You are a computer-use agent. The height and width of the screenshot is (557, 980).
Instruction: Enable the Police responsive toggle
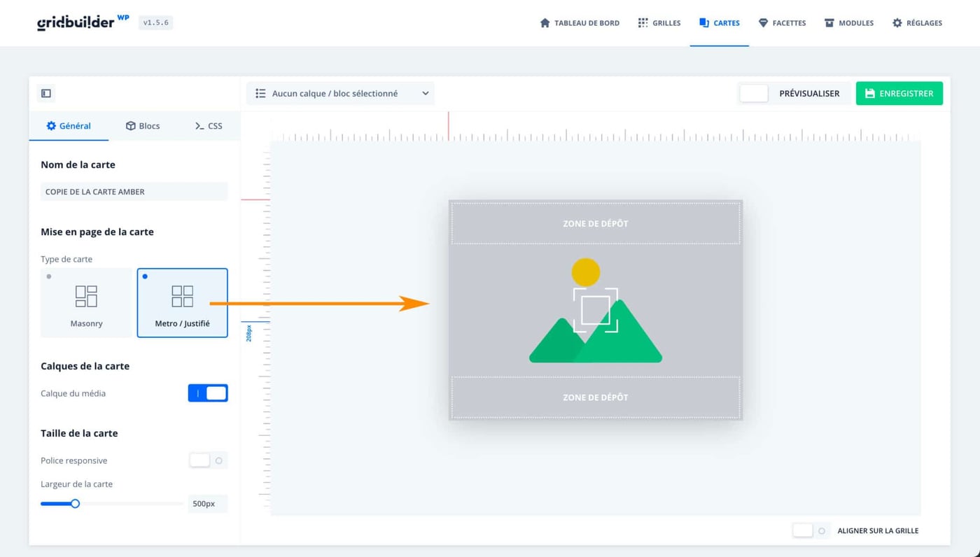(x=199, y=460)
